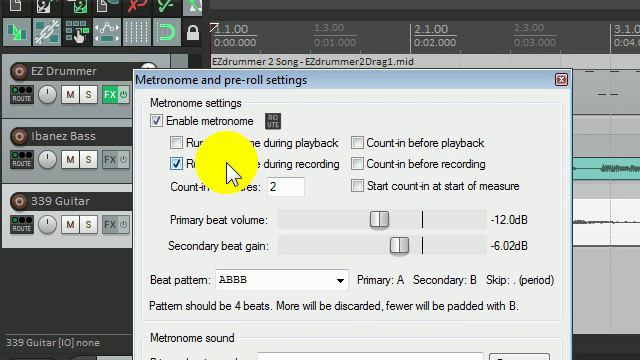Open metronome ROUTE button in dialog

point(273,121)
